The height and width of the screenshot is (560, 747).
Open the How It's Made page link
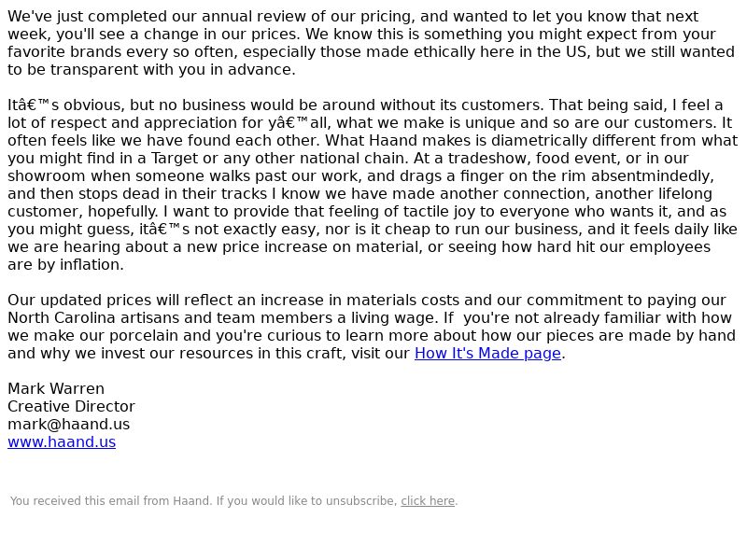487,354
